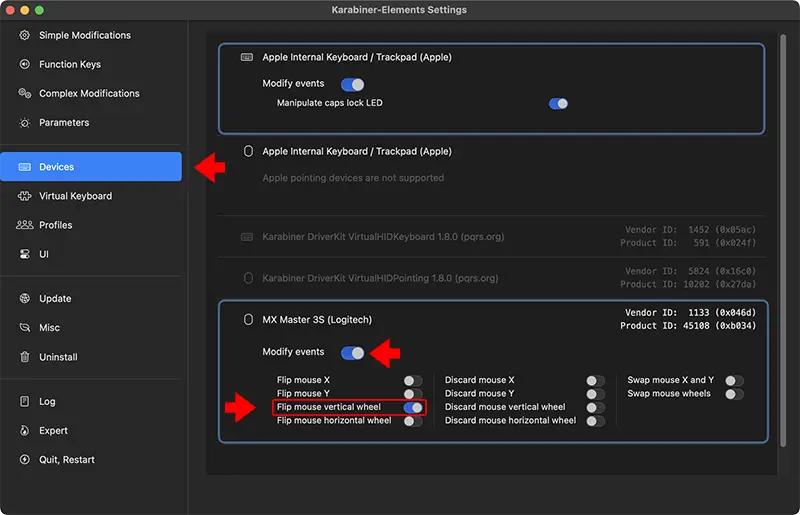The image size is (800, 515).
Task: Go to Uninstall section
Action: click(91, 357)
